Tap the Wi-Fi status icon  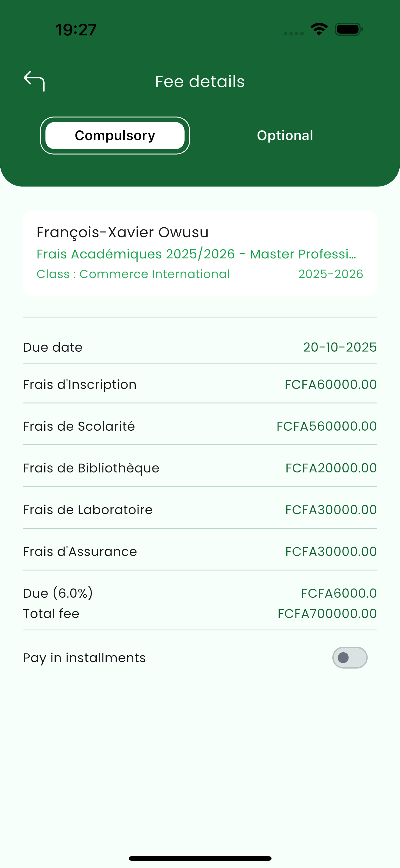coord(319,29)
